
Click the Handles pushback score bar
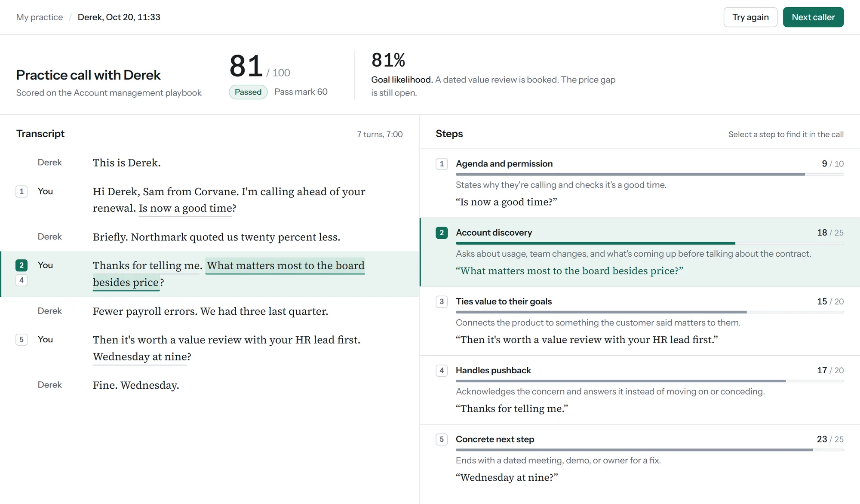click(x=650, y=381)
